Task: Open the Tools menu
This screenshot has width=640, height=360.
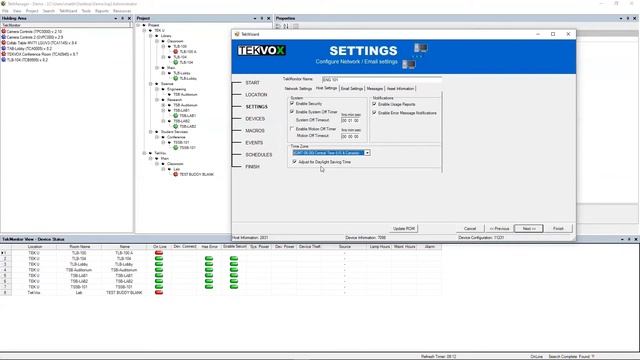Action: tap(86, 11)
